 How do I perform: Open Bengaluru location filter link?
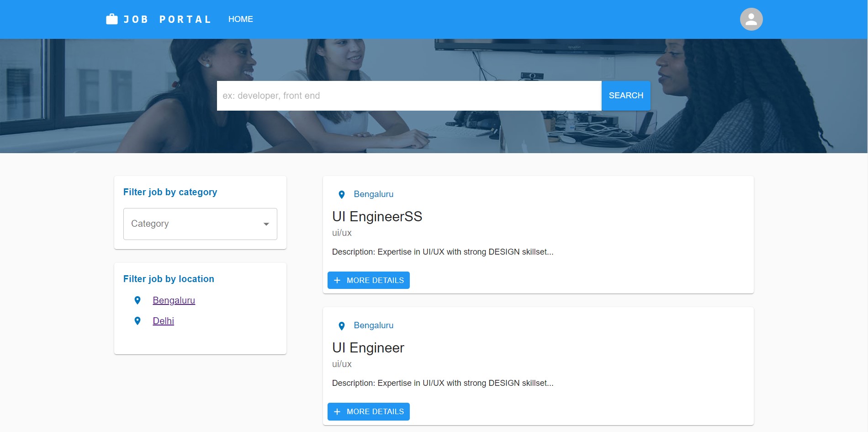click(x=174, y=300)
